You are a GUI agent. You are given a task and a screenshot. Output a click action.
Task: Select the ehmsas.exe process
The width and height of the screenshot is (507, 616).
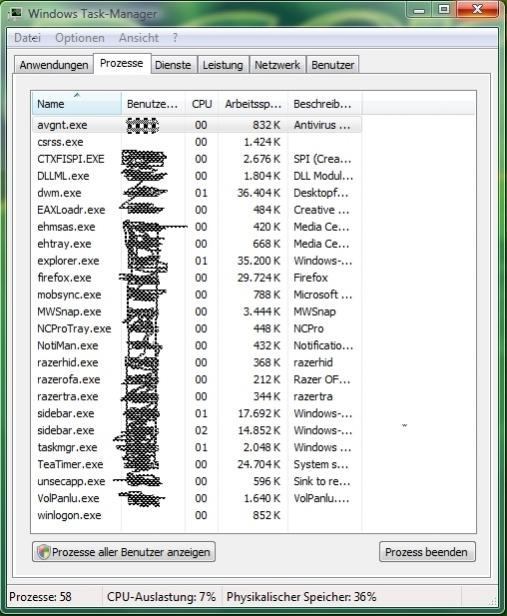pyautogui.click(x=197, y=227)
